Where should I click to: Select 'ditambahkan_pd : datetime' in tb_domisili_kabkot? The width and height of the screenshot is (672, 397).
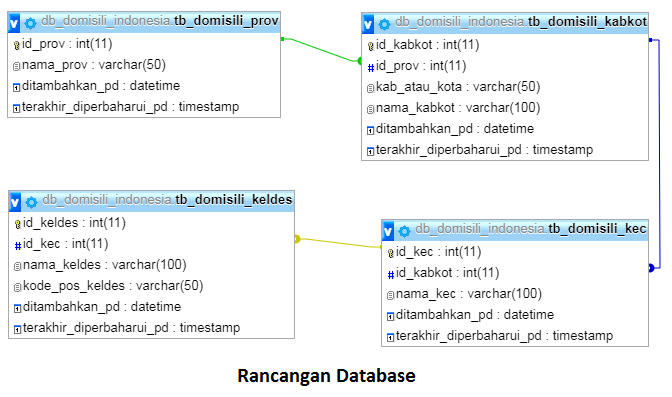(x=455, y=129)
